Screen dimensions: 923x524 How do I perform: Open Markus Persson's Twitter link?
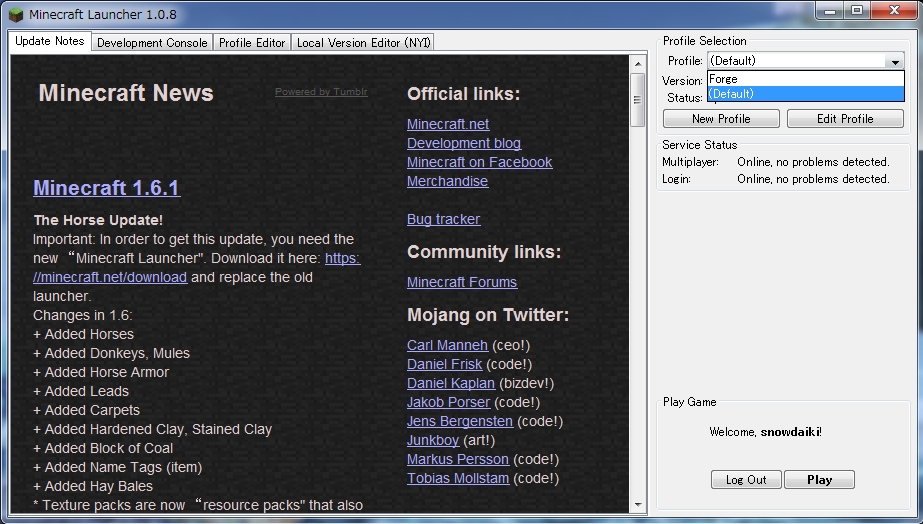458,459
